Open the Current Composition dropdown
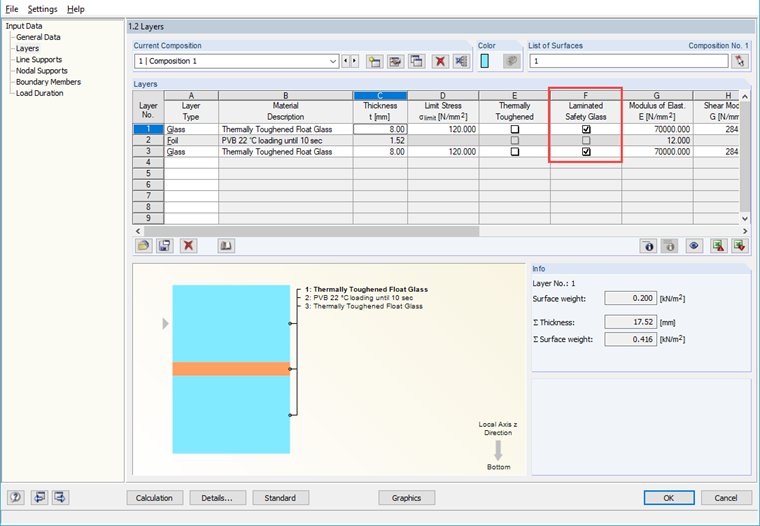This screenshot has height=526, width=760. click(x=333, y=61)
